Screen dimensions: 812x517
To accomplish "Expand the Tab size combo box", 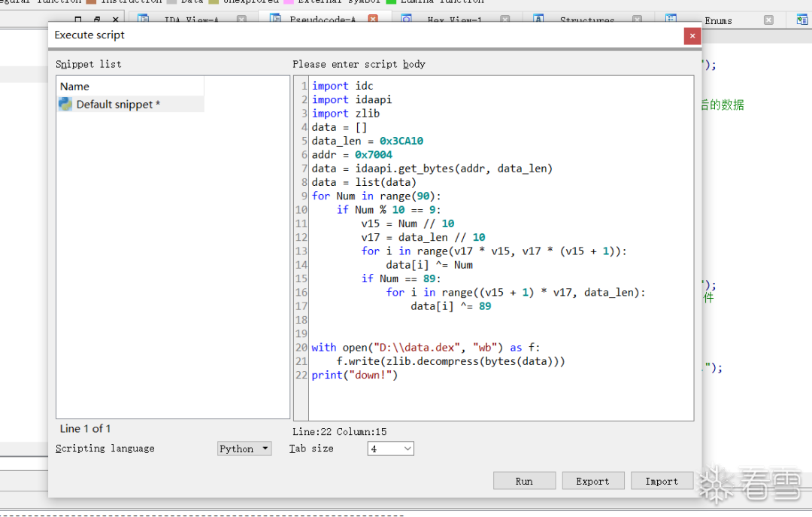I will (390, 449).
